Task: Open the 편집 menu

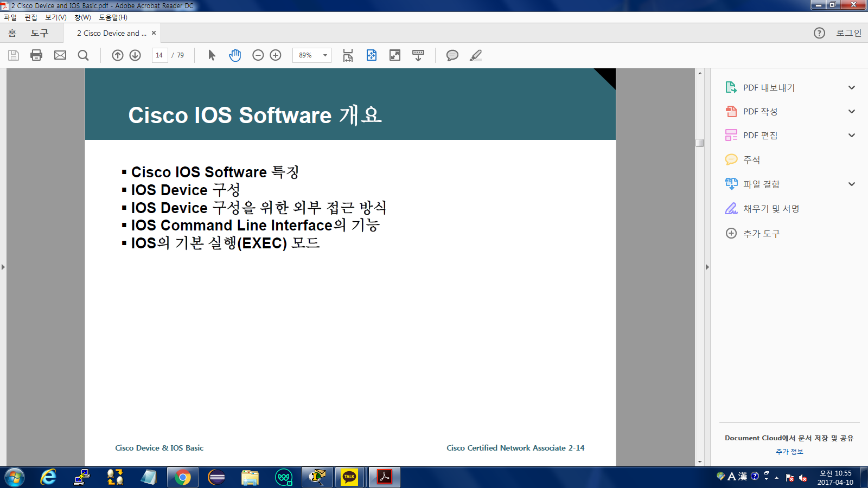Action: (31, 17)
